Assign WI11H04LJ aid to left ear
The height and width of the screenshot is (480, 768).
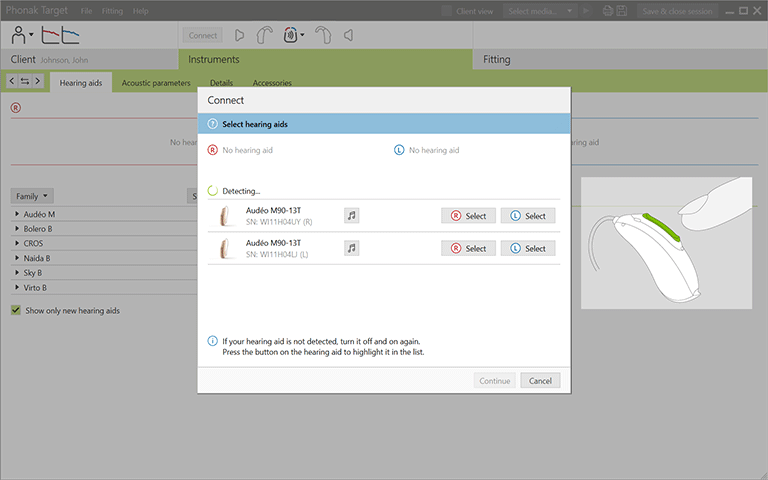pos(527,248)
